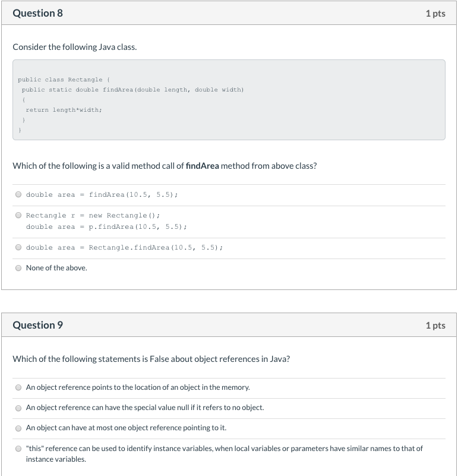Choose the radio for Rectangle r = new Rectangle() option

point(18,215)
